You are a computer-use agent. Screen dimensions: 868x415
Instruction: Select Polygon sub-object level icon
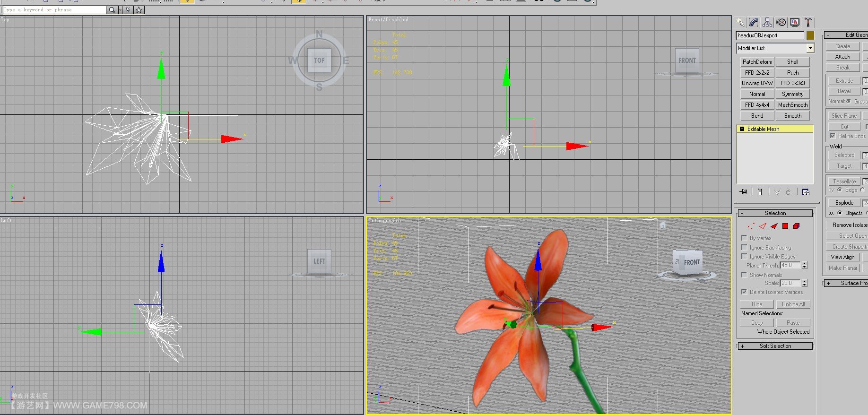pyautogui.click(x=785, y=226)
